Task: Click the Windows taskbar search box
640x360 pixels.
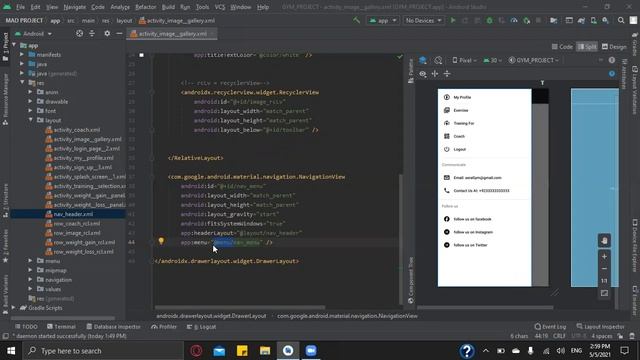Action: (x=104, y=351)
